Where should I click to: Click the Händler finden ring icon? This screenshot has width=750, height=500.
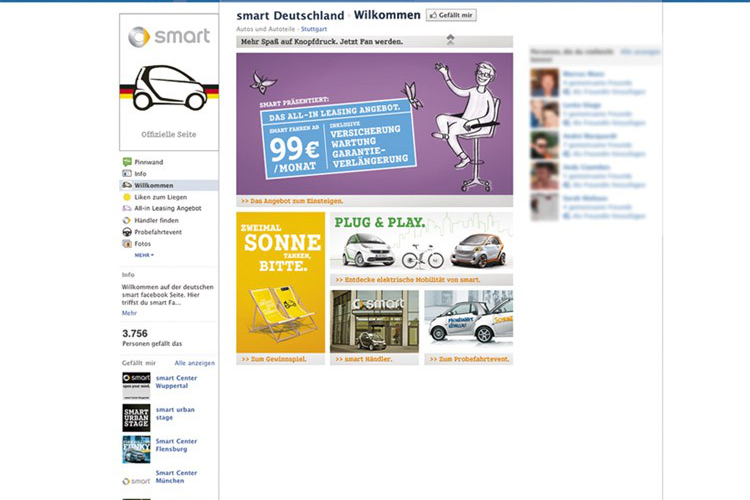[127, 220]
